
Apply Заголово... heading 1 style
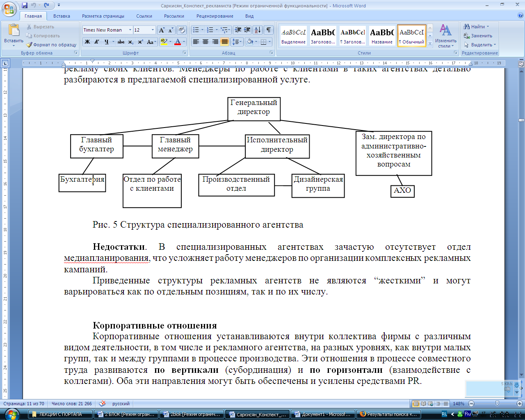[x=323, y=36]
